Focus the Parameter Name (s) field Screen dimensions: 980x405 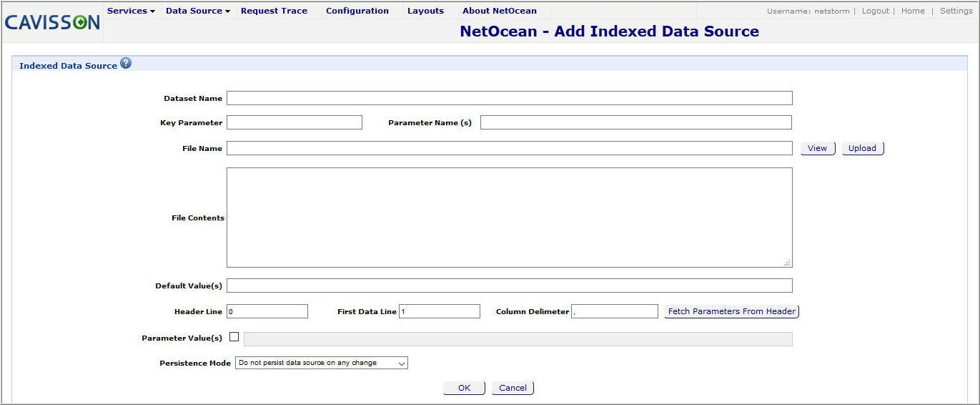click(x=636, y=122)
